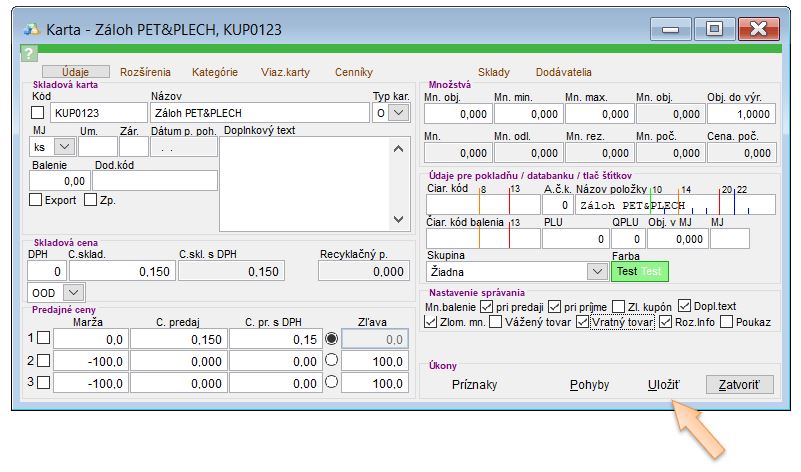Click the Názov field with Záloh PET&PLECH

pyautogui.click(x=259, y=113)
